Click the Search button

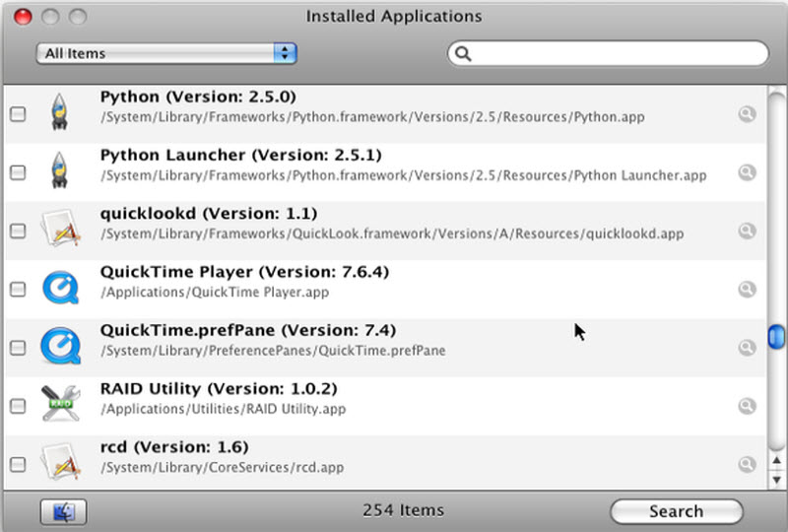click(x=677, y=512)
